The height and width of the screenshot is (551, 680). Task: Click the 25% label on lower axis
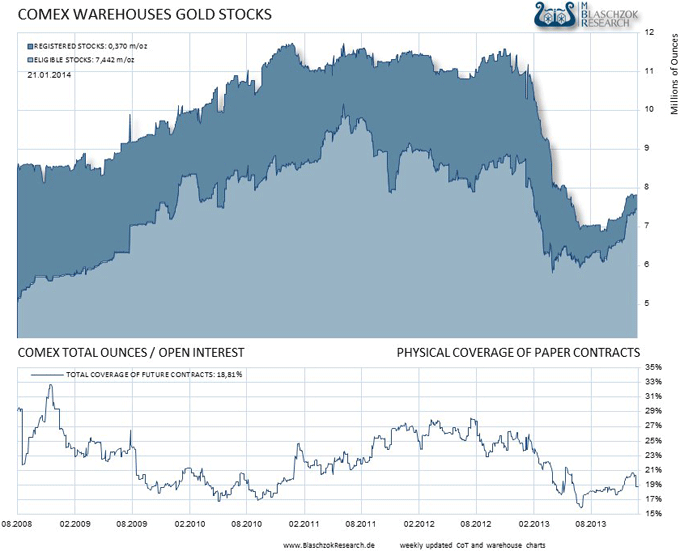tap(654, 441)
